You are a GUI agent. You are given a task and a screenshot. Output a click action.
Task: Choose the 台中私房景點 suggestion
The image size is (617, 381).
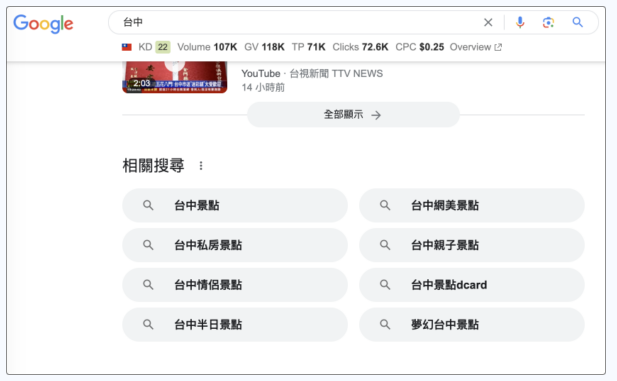click(235, 245)
